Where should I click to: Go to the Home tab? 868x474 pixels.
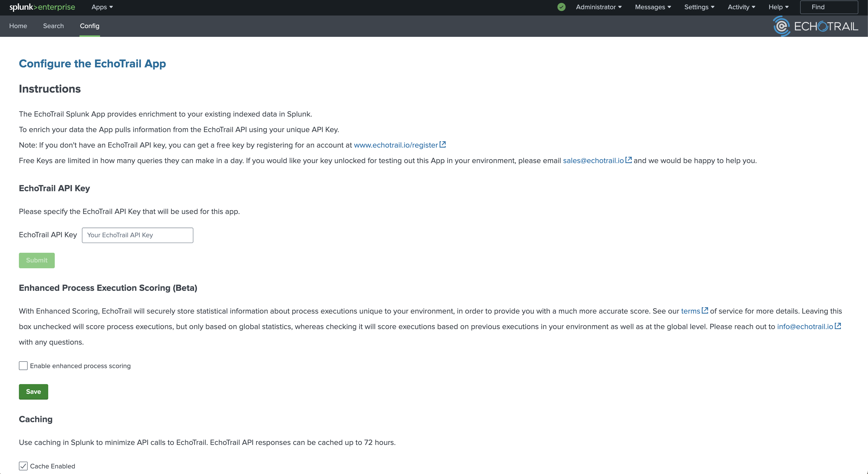(x=18, y=26)
